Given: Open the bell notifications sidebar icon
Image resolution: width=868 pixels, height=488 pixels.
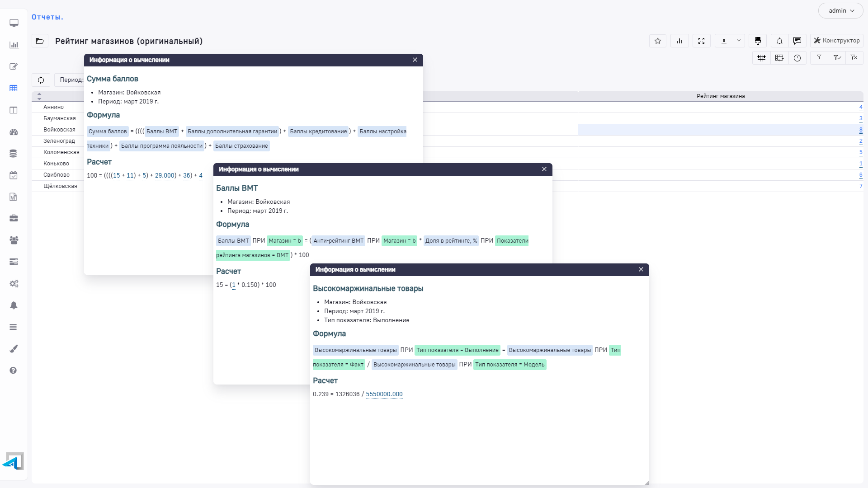Looking at the screenshot, I should [x=14, y=305].
